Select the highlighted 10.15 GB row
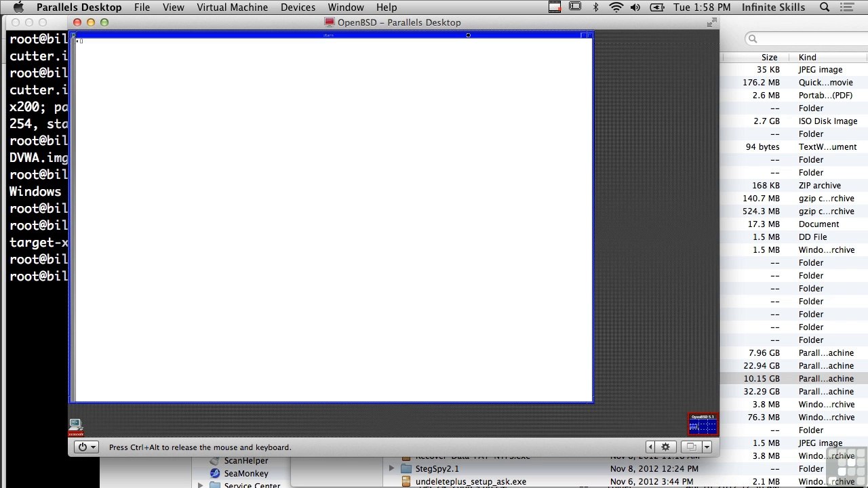Viewport: 868px width, 488px height. pos(795,379)
